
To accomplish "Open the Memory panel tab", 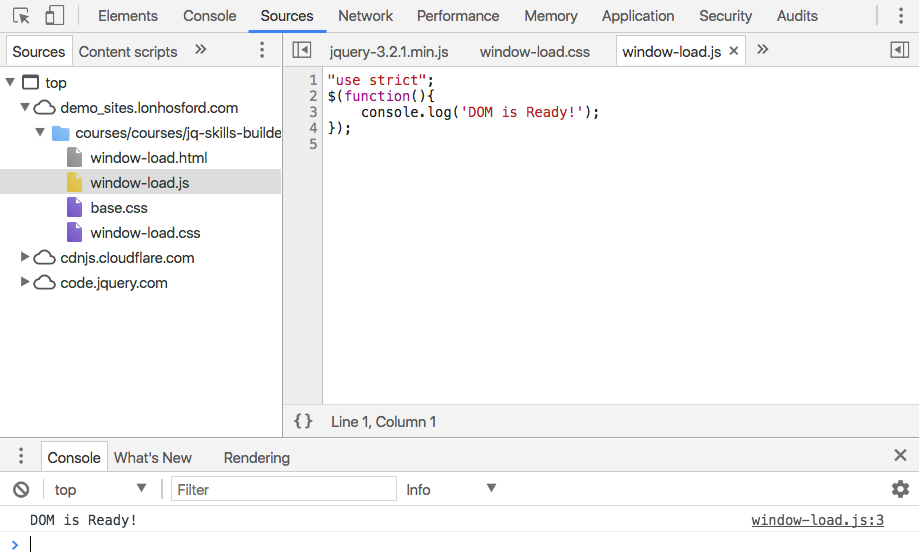I will click(550, 16).
